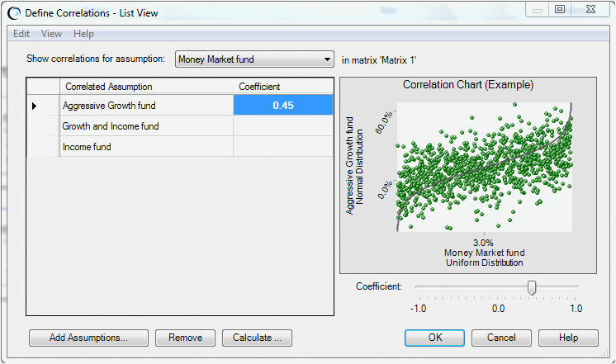The image size is (616, 364).
Task: Select the 0.45 coefficient cell
Action: pos(283,105)
